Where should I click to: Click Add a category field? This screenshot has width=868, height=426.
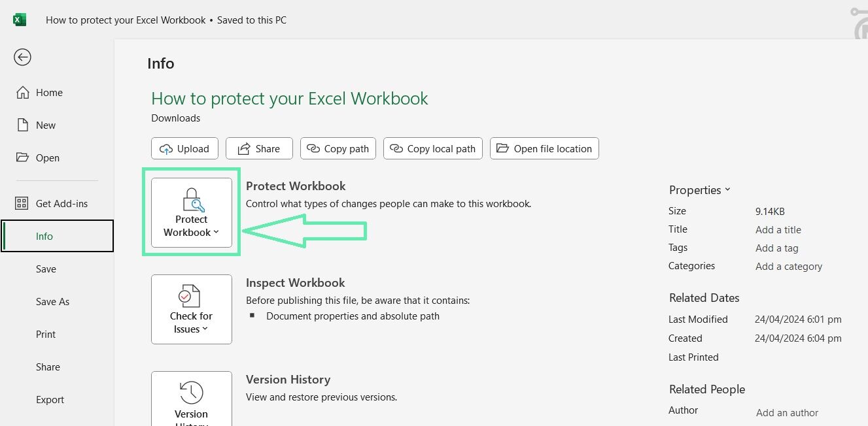[789, 267]
